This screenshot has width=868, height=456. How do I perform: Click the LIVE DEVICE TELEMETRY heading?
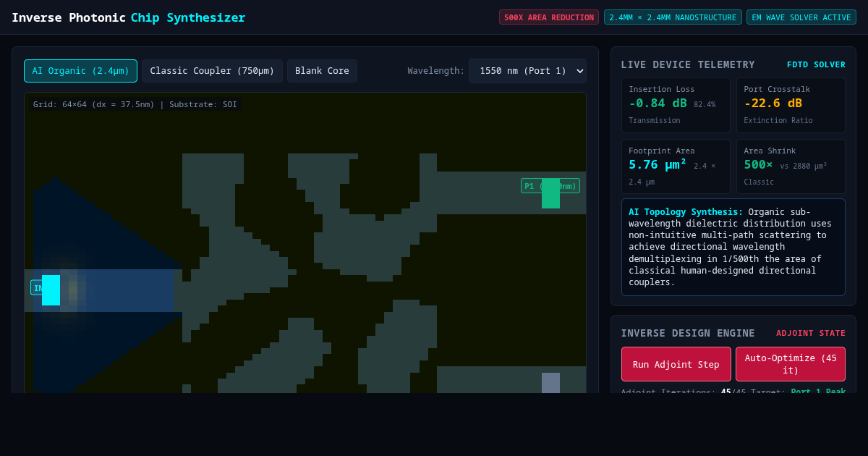[688, 65]
